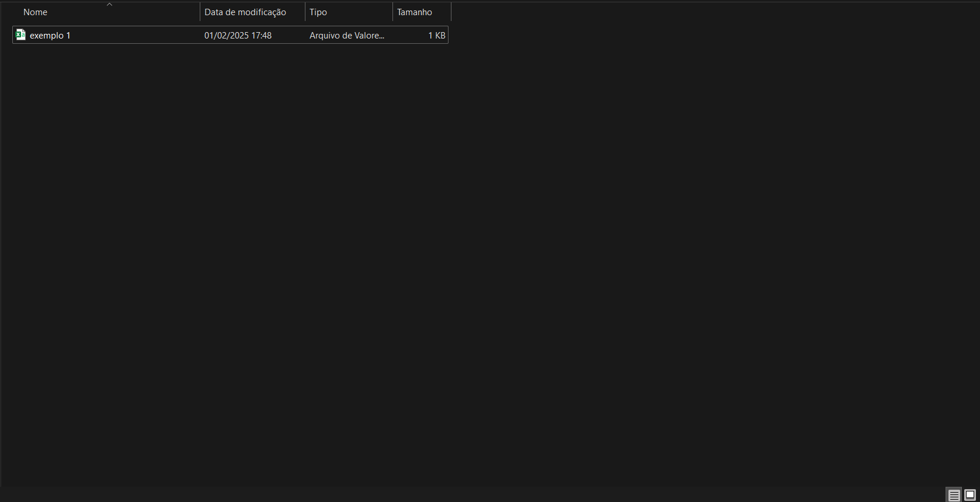Viewport: 980px width, 502px height.
Task: Sort files by Nome column header
Action: pyautogui.click(x=106, y=12)
